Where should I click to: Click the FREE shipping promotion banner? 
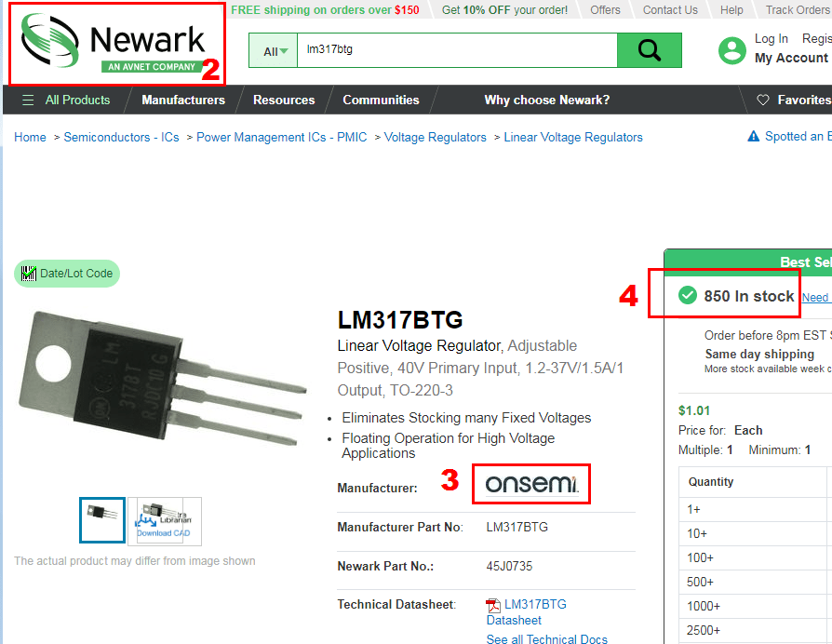point(325,10)
